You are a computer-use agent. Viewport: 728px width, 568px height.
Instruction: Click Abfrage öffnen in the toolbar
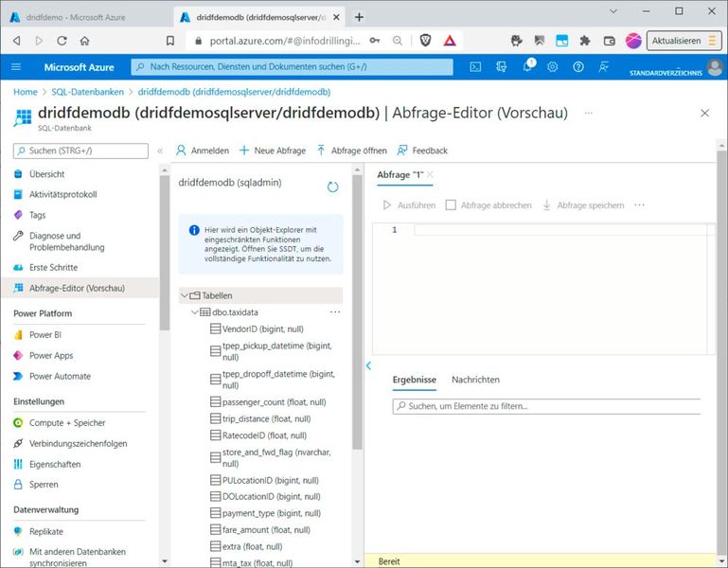coord(352,151)
